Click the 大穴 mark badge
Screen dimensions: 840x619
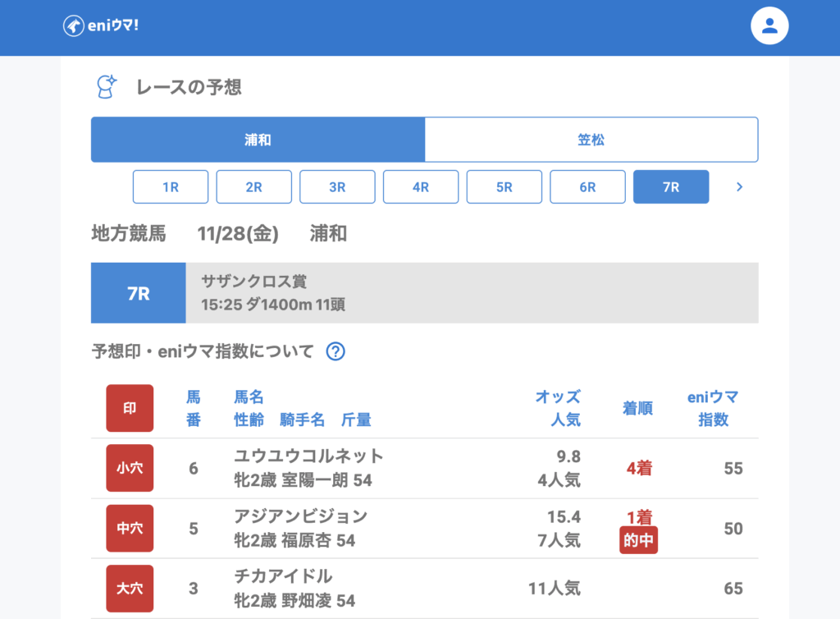tap(130, 588)
